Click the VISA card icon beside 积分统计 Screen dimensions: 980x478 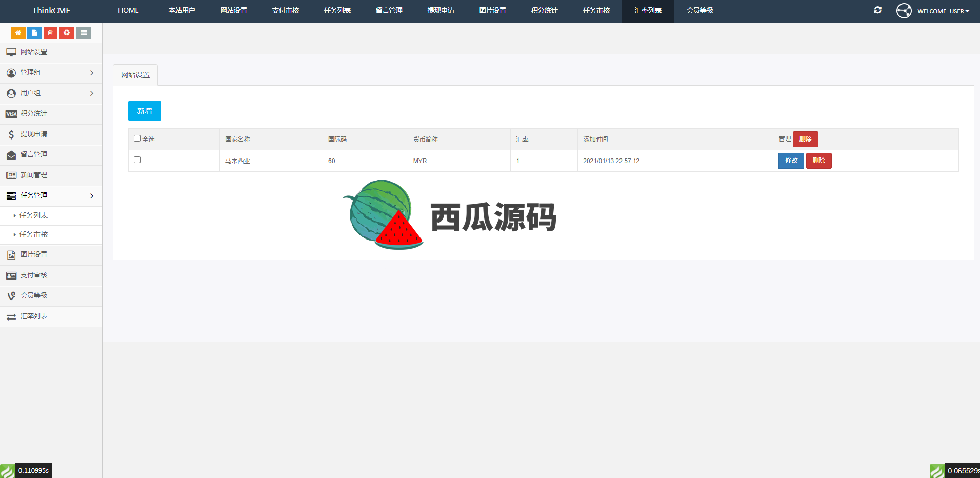click(x=11, y=114)
